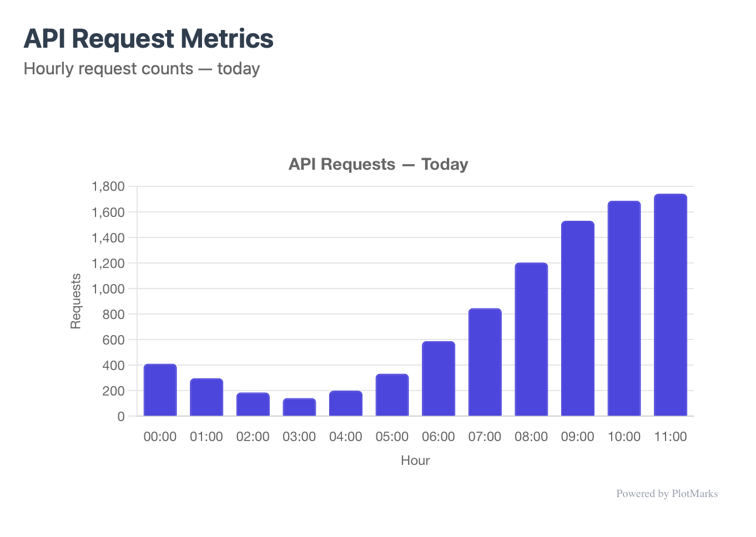756x537 pixels.
Task: Click the 600 y-axis label
Action: (x=114, y=340)
